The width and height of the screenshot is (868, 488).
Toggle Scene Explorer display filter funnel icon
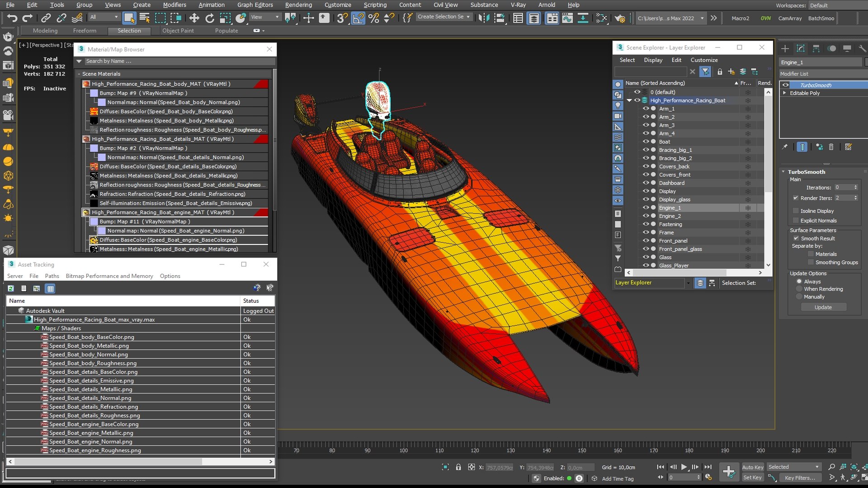tap(705, 71)
